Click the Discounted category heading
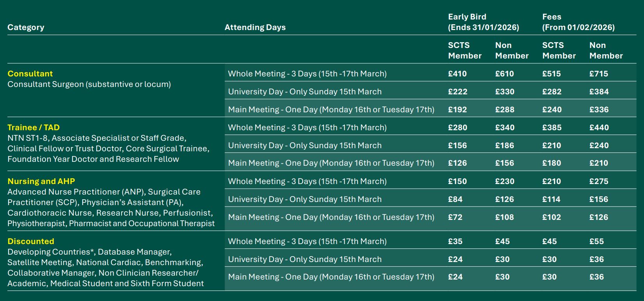644x301 pixels. (31, 241)
